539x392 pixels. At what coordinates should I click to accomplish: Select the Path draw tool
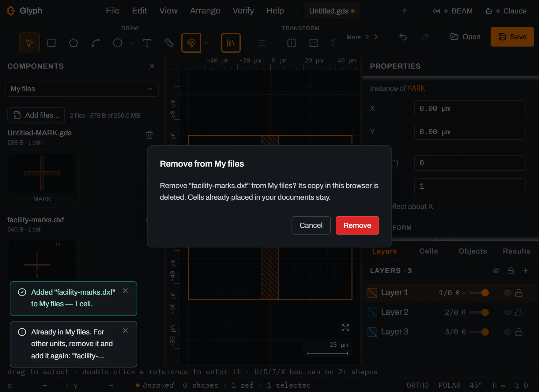pos(96,43)
